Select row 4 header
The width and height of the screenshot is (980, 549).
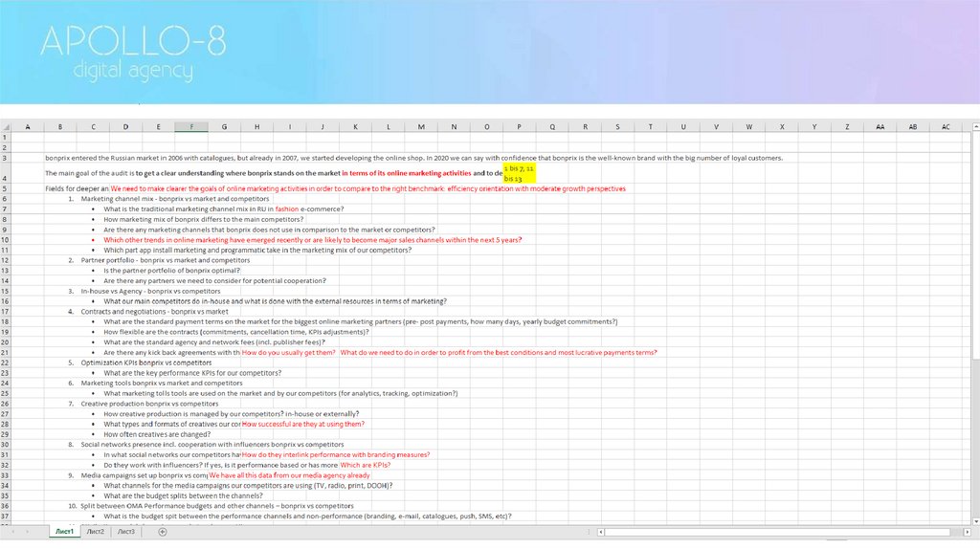pos(5,174)
